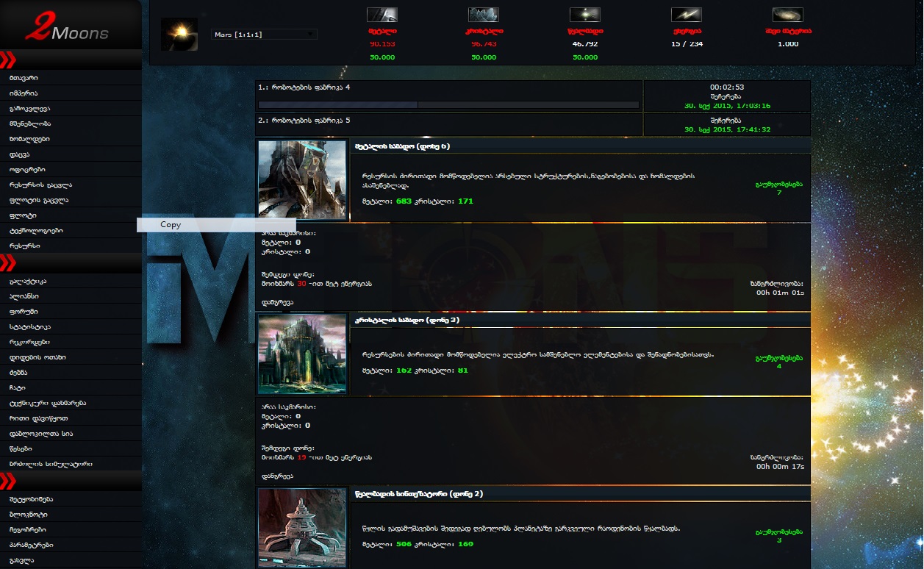Click the dark matter value 1.000
This screenshot has width=924, height=569.
(788, 44)
